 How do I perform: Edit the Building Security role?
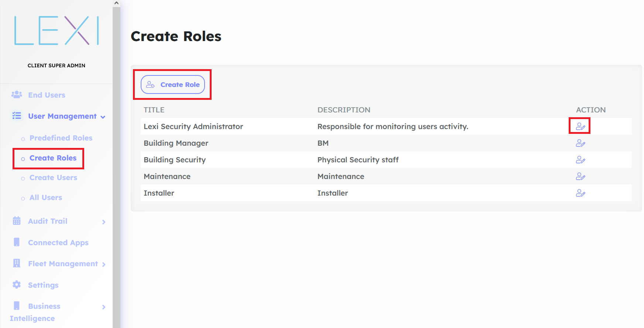click(580, 160)
